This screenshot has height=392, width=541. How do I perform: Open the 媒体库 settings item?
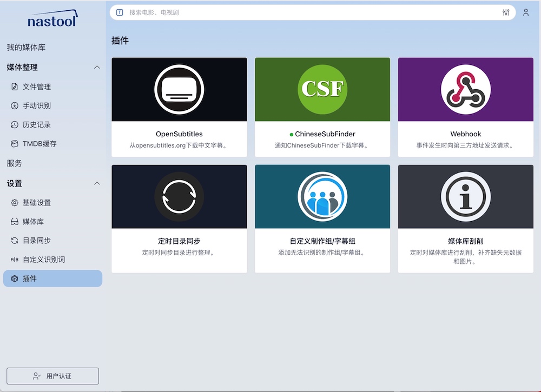click(x=33, y=221)
